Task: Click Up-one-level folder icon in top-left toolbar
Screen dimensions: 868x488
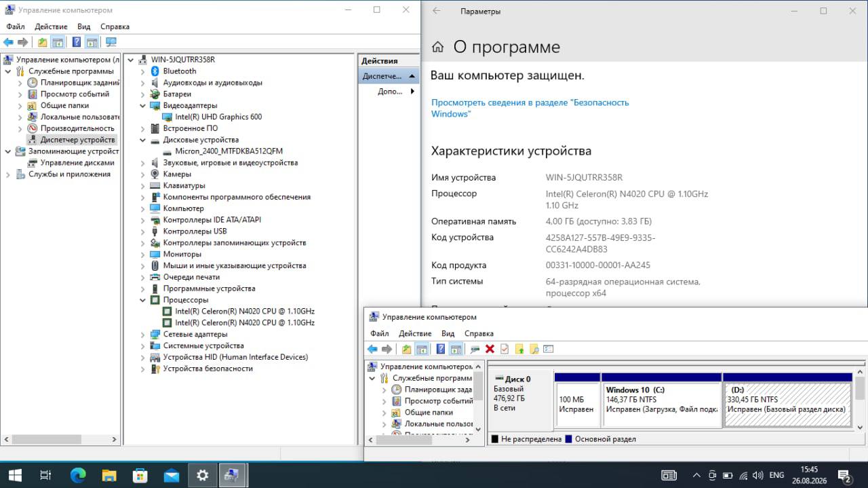Action: (x=43, y=42)
